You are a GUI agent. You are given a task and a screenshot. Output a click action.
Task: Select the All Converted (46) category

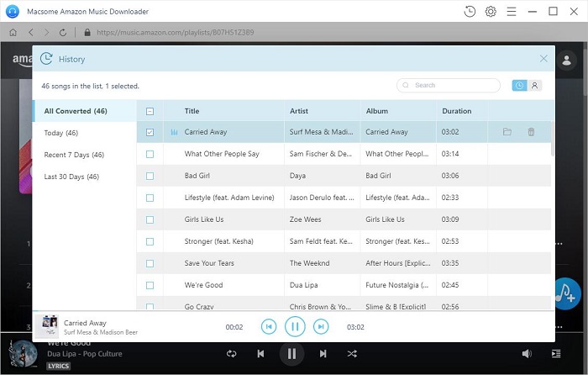pos(85,111)
